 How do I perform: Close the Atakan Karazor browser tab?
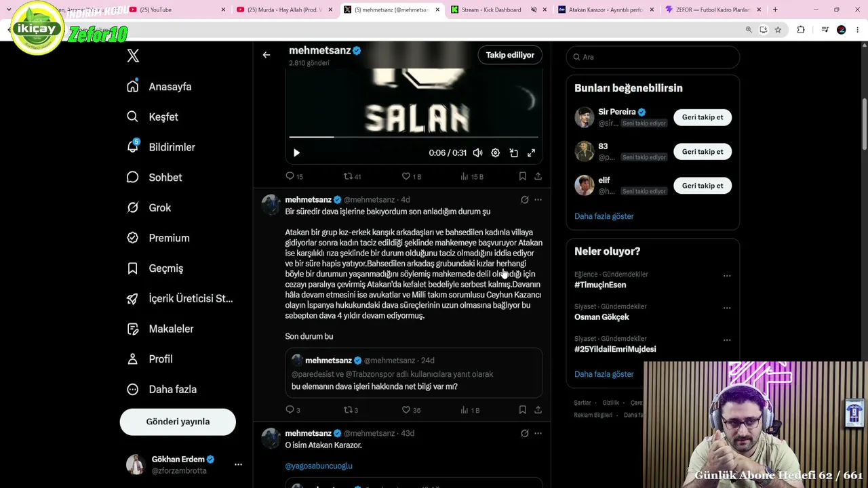pyautogui.click(x=652, y=10)
